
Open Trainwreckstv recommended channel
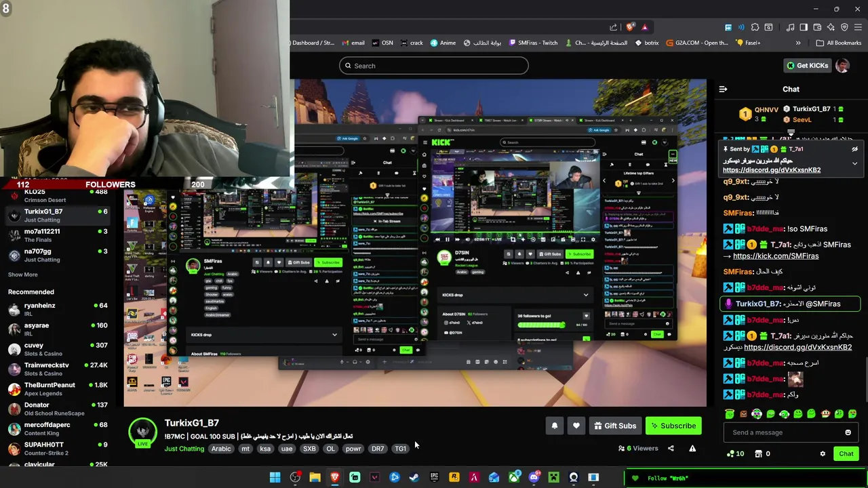[58, 369]
